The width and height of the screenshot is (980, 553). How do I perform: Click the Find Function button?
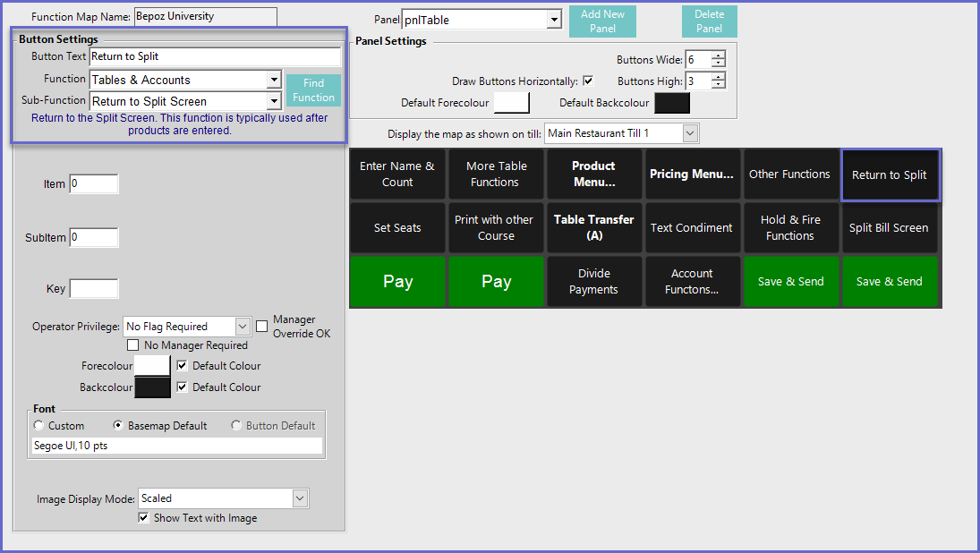tap(313, 90)
